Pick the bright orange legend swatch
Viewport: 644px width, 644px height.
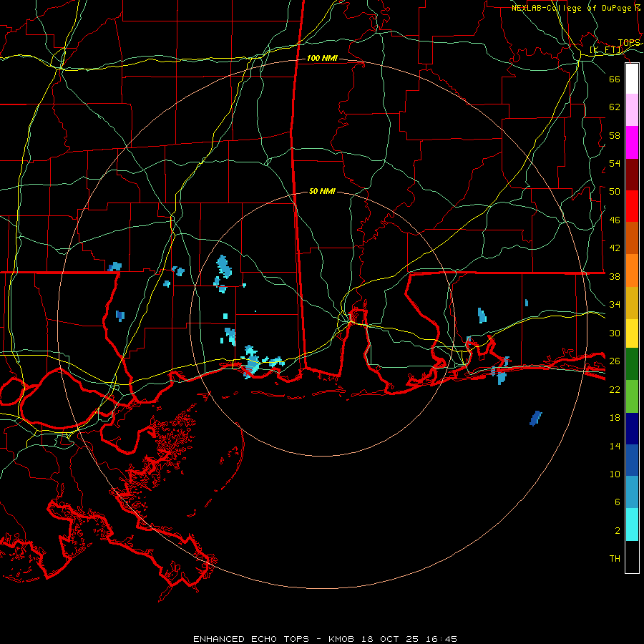(632, 270)
